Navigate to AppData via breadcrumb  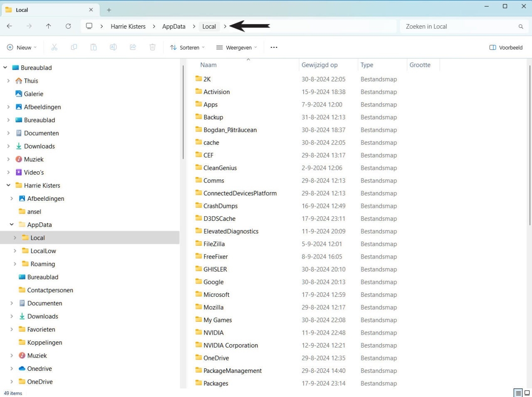(x=174, y=26)
